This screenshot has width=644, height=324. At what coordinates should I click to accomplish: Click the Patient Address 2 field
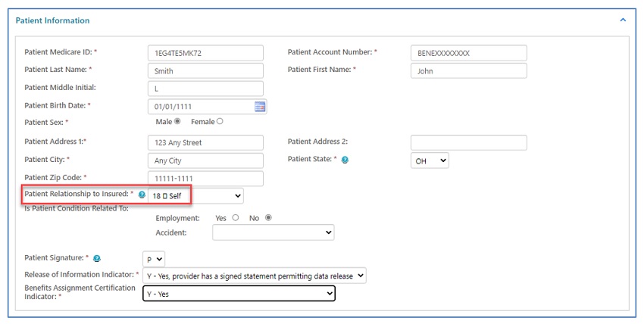468,142
